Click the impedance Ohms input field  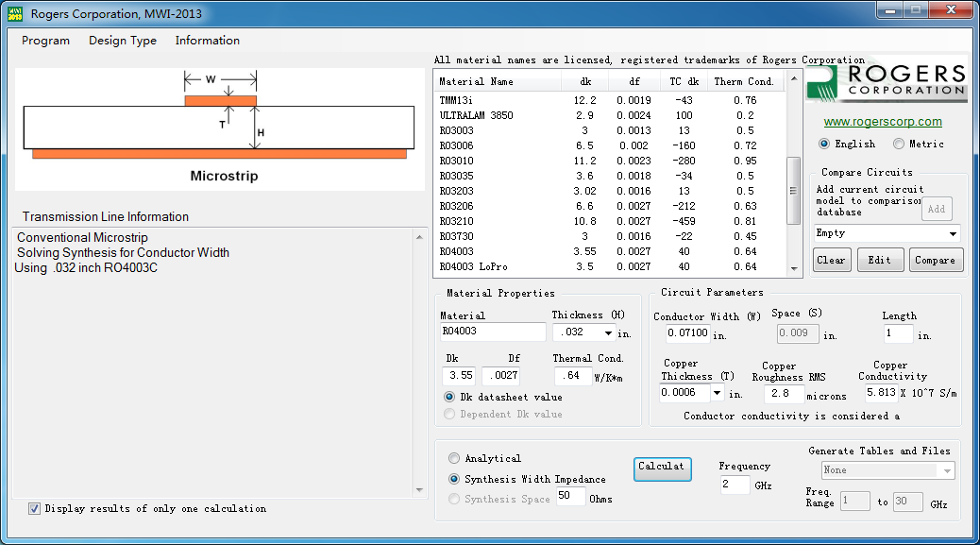point(570,496)
